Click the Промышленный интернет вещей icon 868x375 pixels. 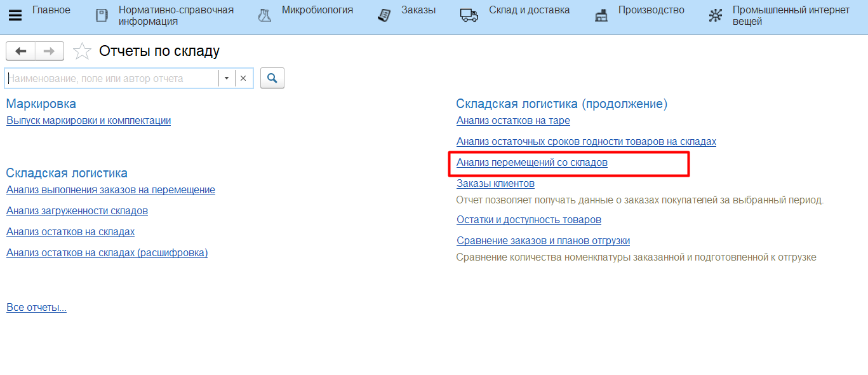pyautogui.click(x=716, y=15)
